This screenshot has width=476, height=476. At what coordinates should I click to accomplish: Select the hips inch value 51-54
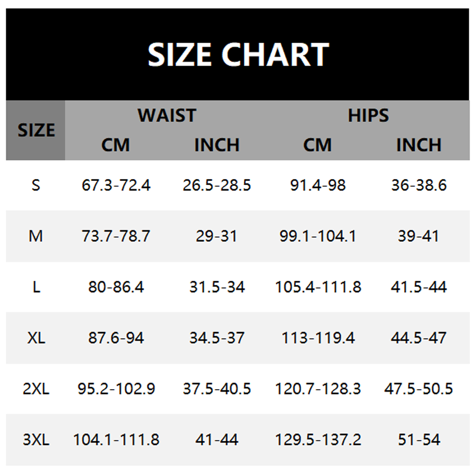419,440
